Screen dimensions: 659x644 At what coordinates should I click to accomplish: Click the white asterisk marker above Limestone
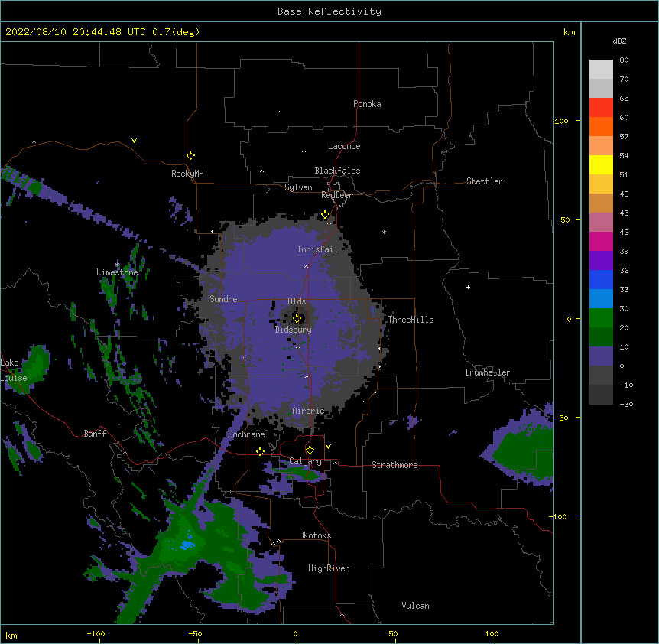[x=117, y=264]
